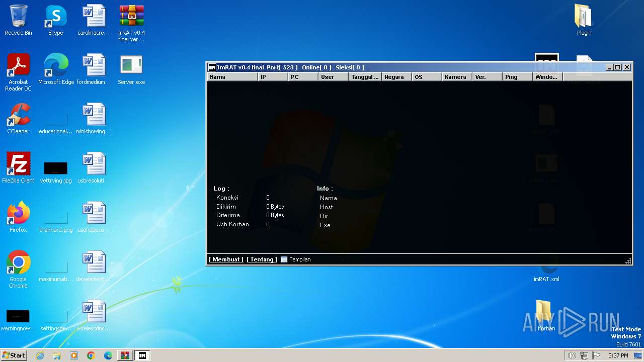Click the window resize grip in imRAT
The width and height of the screenshot is (644, 362).
coord(628,260)
